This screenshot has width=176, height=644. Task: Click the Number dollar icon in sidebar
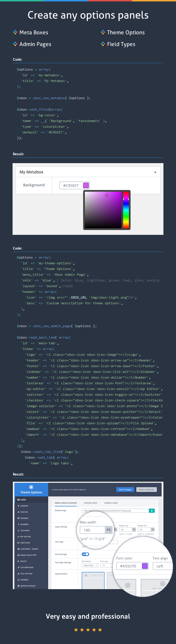click(19, 524)
